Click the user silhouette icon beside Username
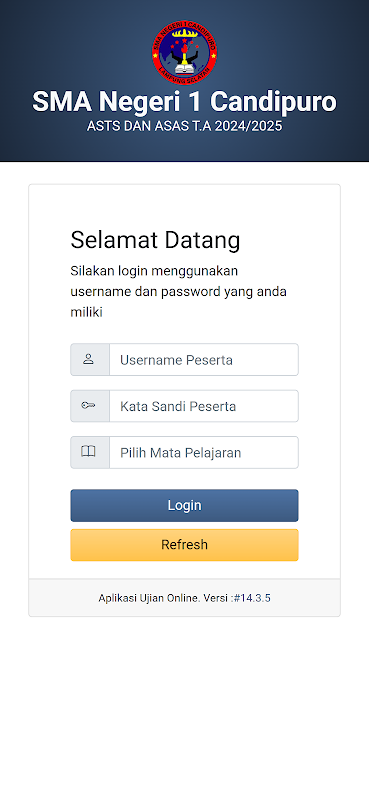The image size is (369, 800). (88, 360)
